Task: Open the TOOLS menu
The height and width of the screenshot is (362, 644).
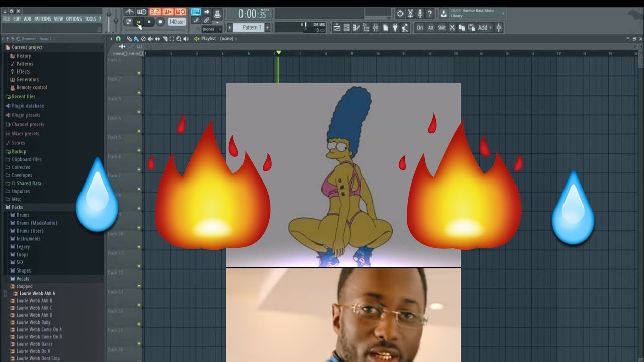Action: pyautogui.click(x=90, y=19)
